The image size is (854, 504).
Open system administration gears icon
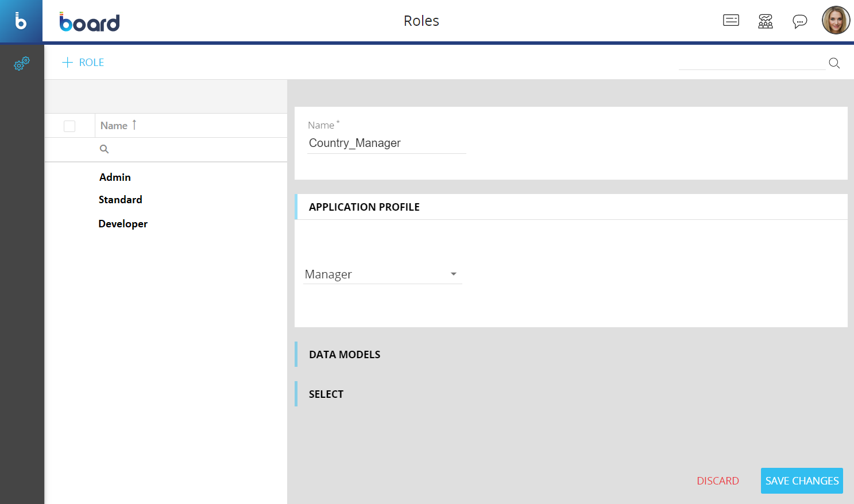pyautogui.click(x=22, y=63)
